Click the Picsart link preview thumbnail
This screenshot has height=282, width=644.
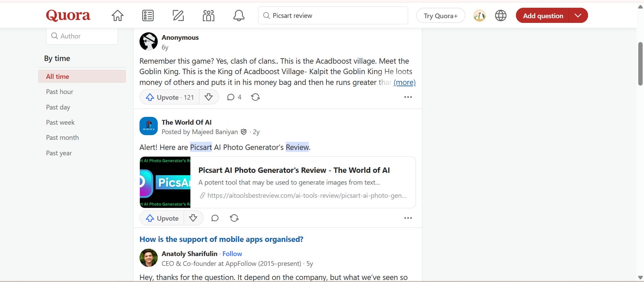[x=165, y=182]
